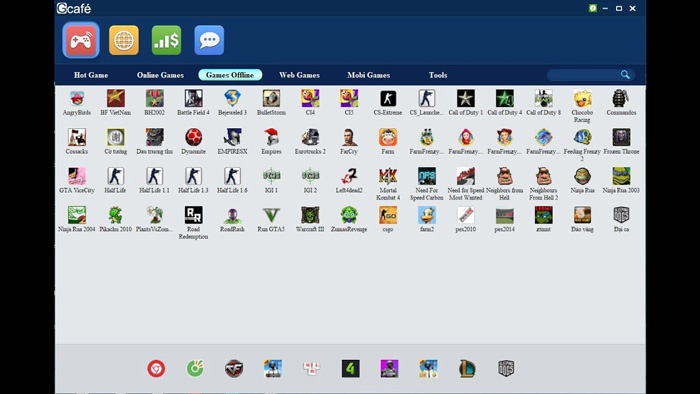Launch the GTA ViceCity icon
The image size is (700, 394).
pos(77,176)
